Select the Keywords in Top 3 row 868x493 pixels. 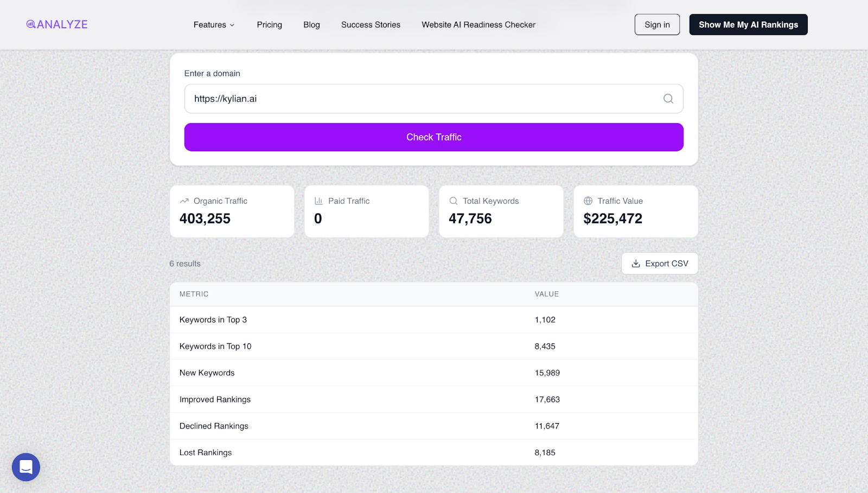pos(380,319)
